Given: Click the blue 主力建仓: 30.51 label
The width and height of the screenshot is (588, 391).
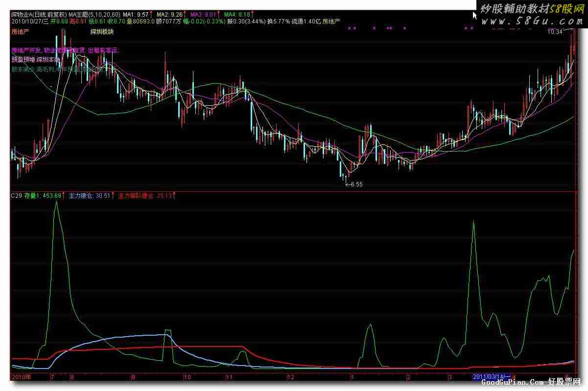Looking at the screenshot, I should click(x=90, y=196).
